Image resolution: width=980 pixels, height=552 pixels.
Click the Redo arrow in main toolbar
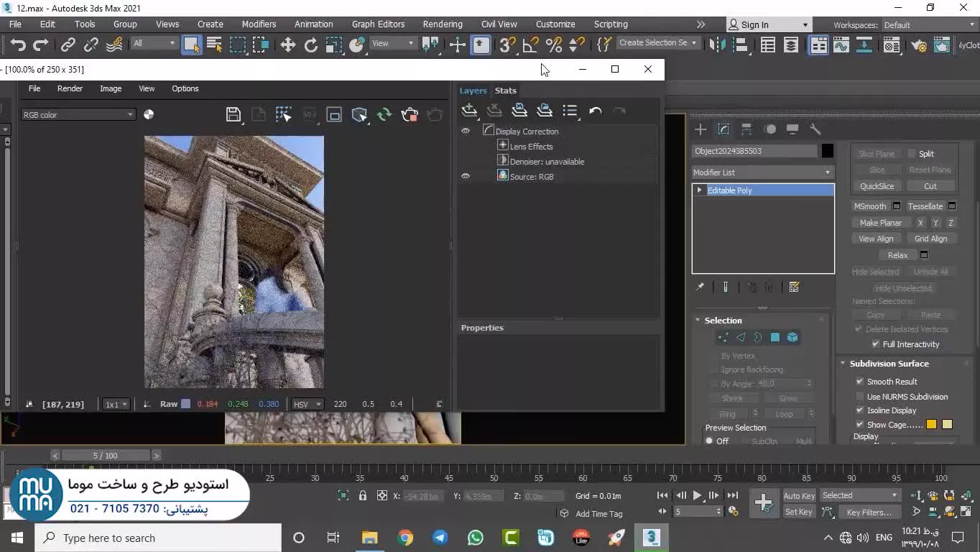point(41,45)
